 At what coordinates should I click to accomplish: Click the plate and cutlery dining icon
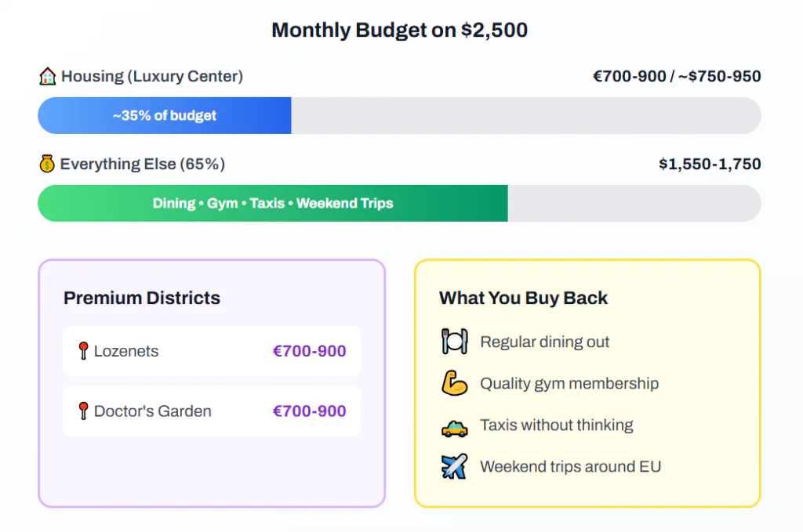point(454,342)
